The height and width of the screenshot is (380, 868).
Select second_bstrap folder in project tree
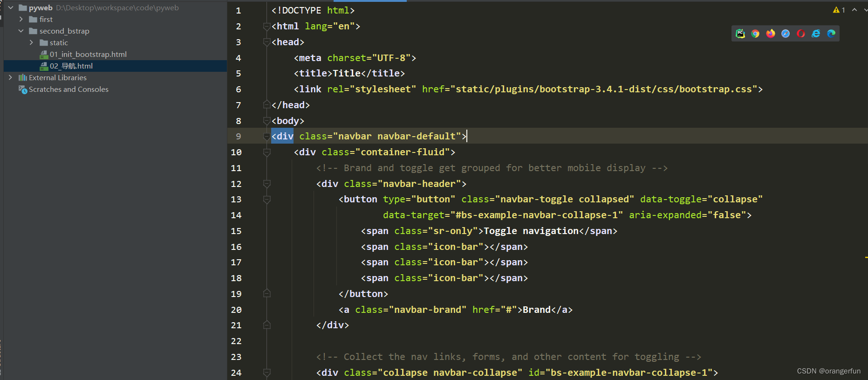(64, 31)
